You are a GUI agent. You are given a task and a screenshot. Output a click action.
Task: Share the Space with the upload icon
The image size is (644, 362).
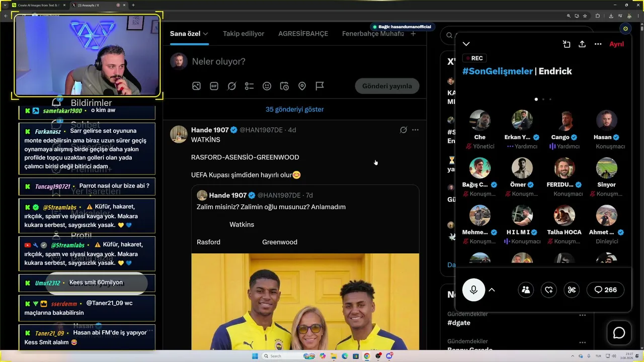point(582,44)
